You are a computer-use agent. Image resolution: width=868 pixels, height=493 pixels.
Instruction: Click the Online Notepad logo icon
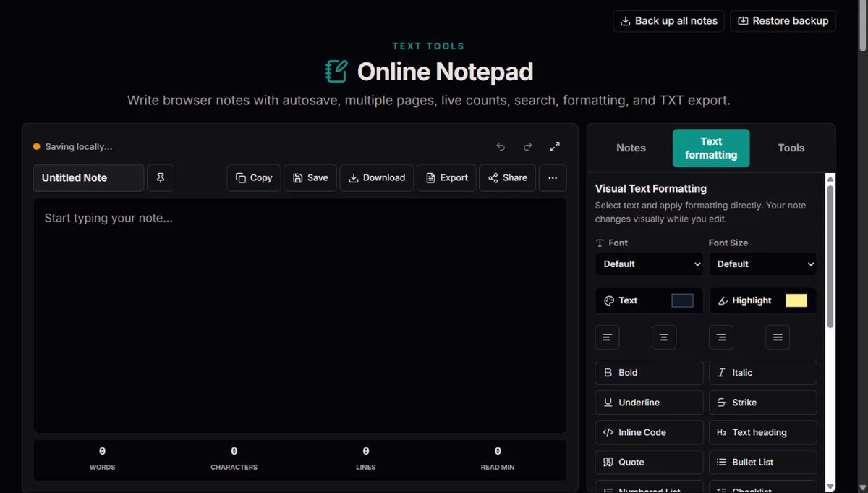click(336, 72)
